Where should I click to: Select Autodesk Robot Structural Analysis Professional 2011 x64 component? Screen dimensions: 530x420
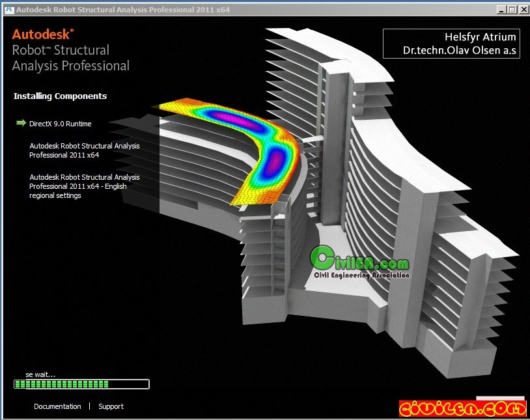(84, 150)
